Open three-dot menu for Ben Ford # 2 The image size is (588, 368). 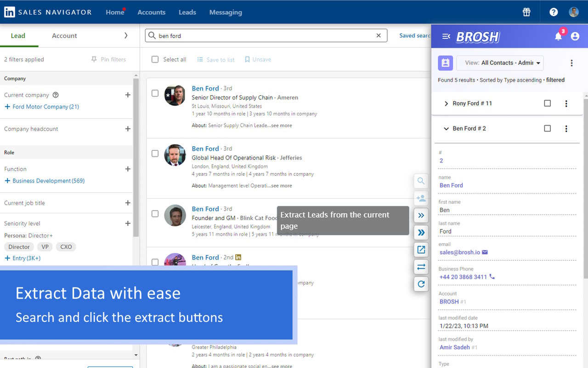(x=566, y=129)
